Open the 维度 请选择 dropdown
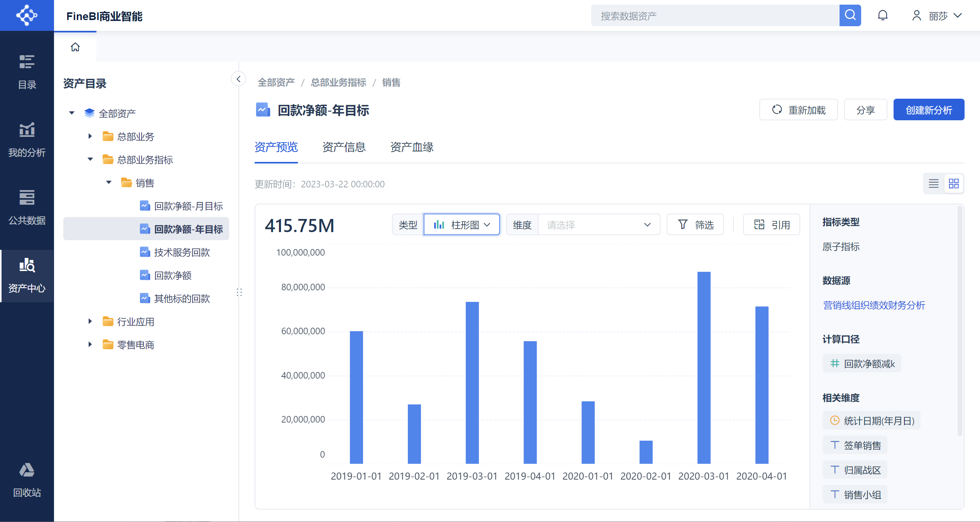The image size is (980, 522). (x=599, y=224)
